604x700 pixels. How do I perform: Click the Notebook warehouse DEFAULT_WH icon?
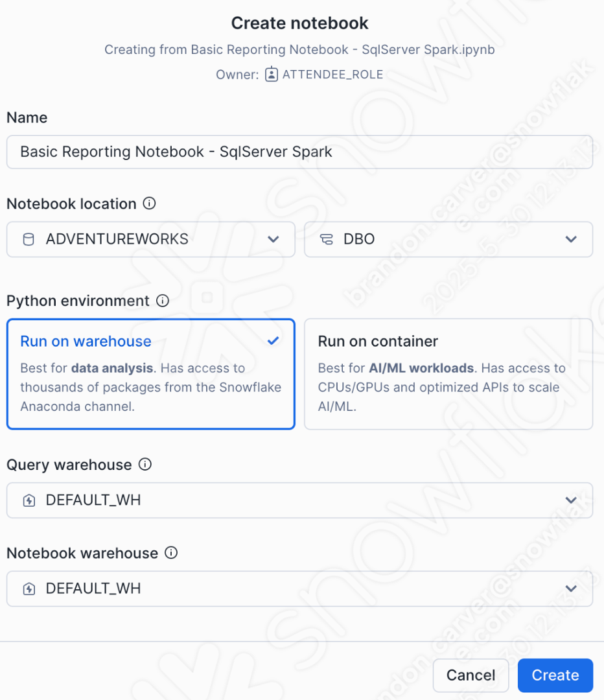pyautogui.click(x=29, y=589)
